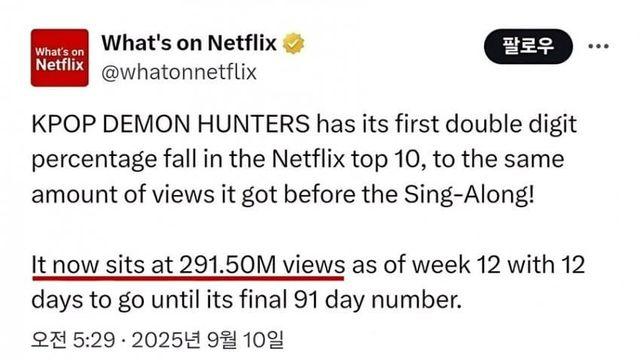The image size is (640, 360).
Task: Click the words 'Netflix top 10'
Action: [345, 159]
